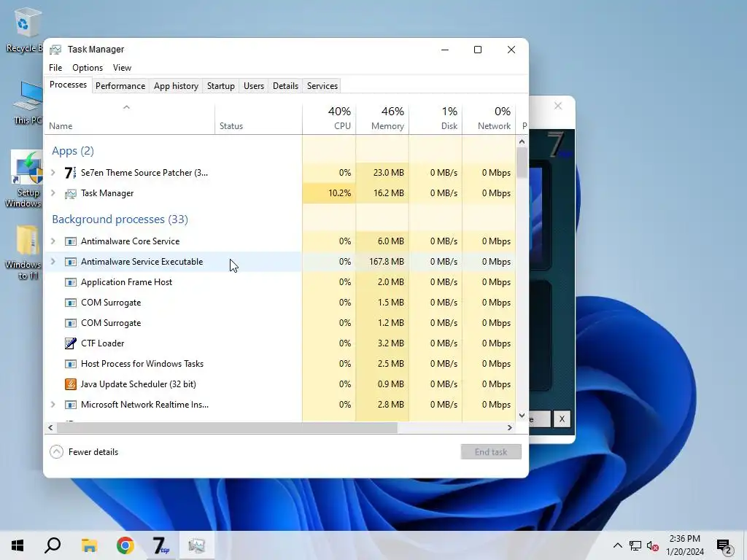This screenshot has height=560, width=747.
Task: Click the horizontal scrollbar right arrow
Action: (510, 427)
